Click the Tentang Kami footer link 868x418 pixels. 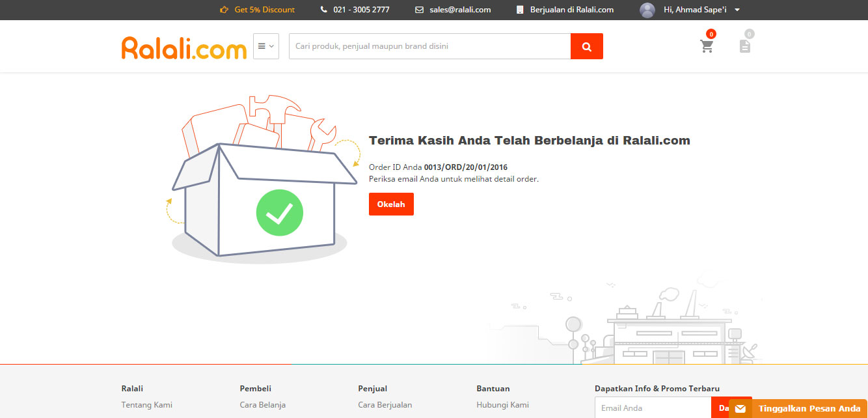point(146,404)
